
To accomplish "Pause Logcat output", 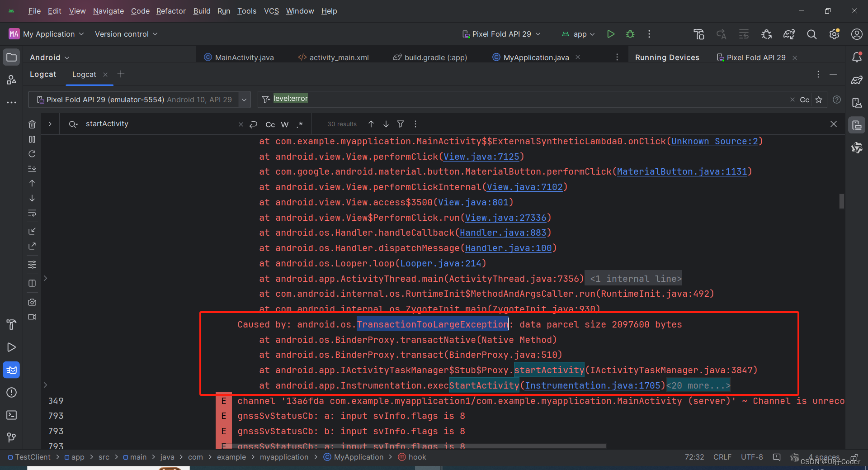I will coord(32,139).
